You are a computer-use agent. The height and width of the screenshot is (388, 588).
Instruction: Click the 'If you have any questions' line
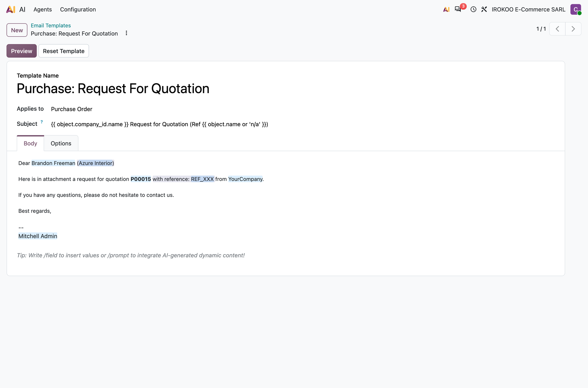point(96,195)
